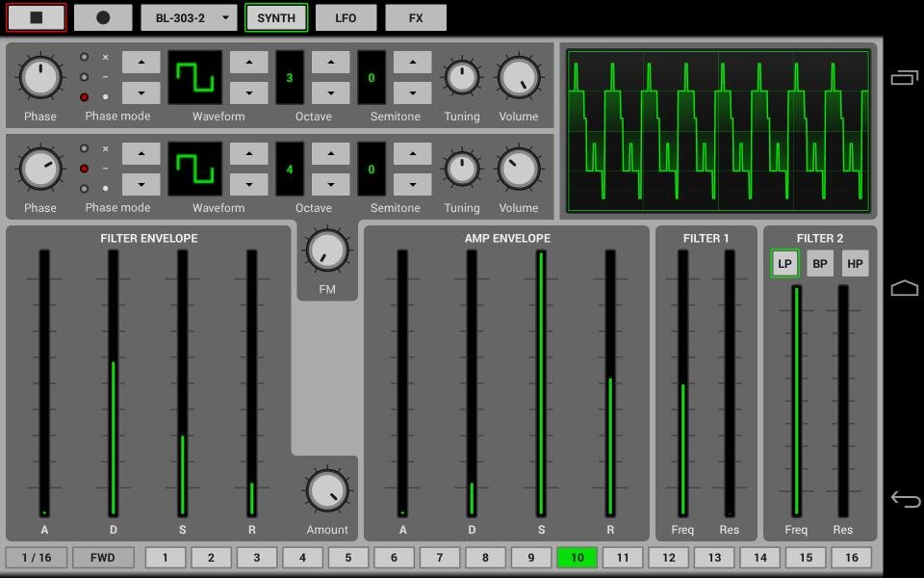924x578 pixels.
Task: Tap the Android home navigation icon
Action: click(905, 288)
